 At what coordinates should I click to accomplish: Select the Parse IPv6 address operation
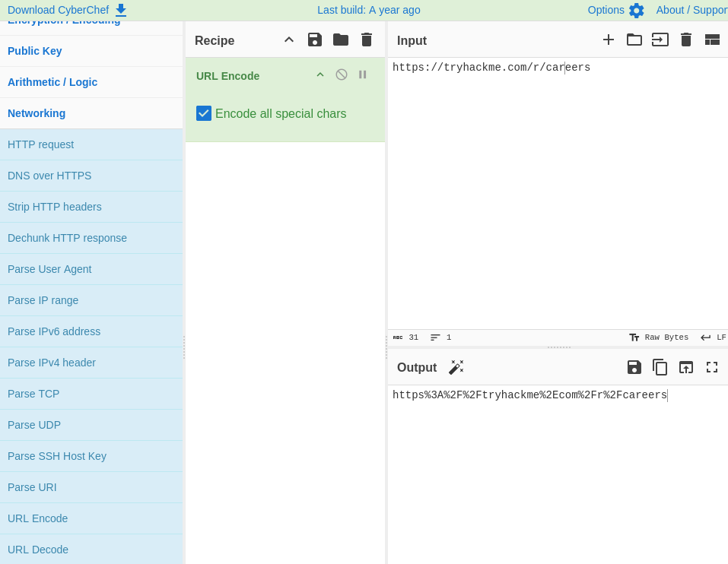(91, 331)
